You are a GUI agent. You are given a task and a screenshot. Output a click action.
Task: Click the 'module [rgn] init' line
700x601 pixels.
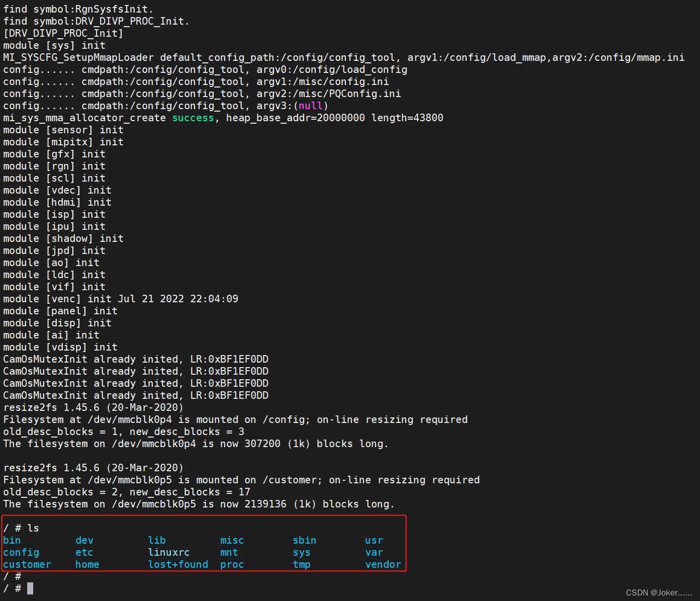coord(54,166)
